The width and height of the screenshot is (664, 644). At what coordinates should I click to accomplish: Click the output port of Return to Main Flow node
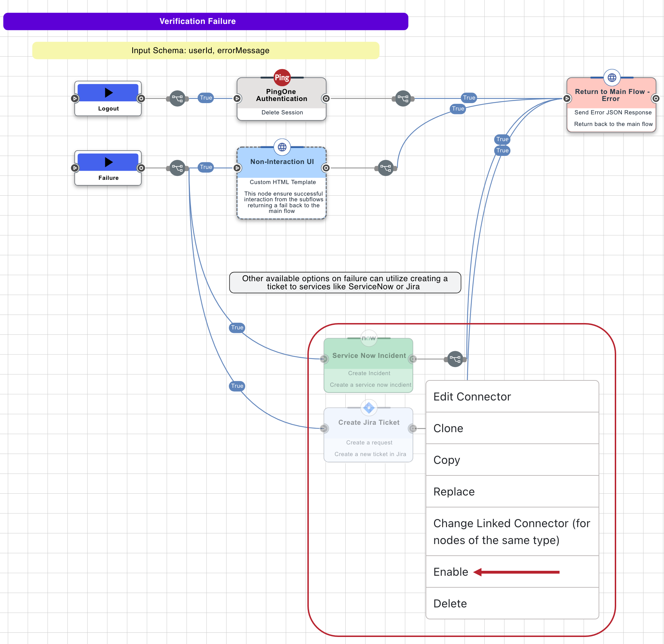pyautogui.click(x=655, y=99)
